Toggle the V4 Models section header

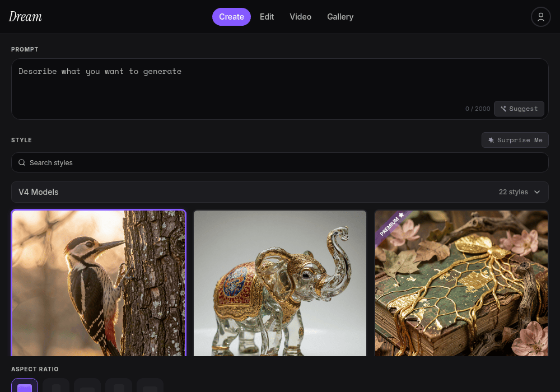tap(280, 192)
